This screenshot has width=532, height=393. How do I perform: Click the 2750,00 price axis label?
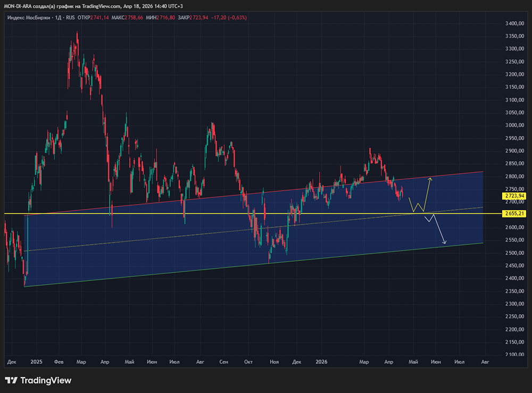(514, 189)
